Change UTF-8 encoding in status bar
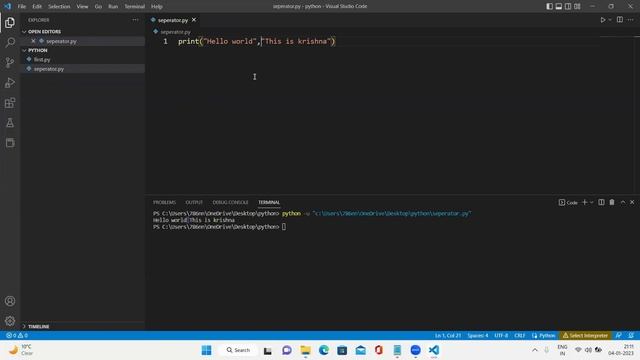 (x=501, y=335)
